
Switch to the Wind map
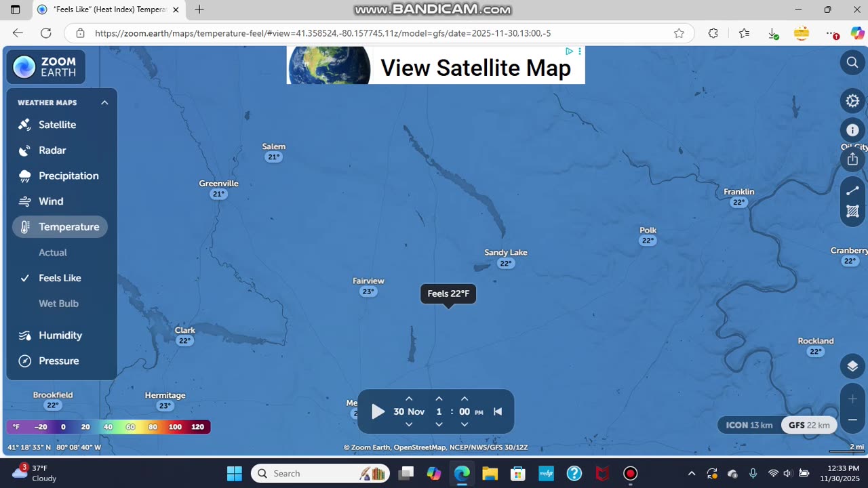(x=51, y=201)
